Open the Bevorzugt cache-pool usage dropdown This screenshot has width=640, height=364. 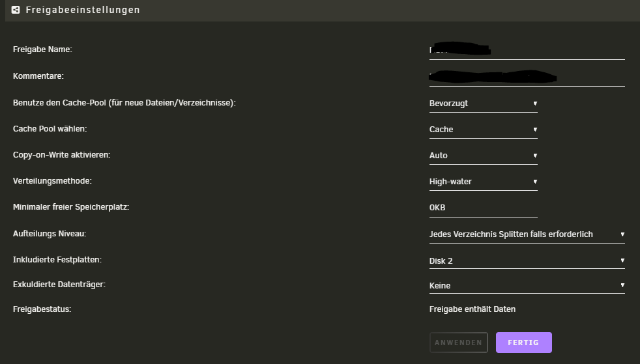click(484, 104)
